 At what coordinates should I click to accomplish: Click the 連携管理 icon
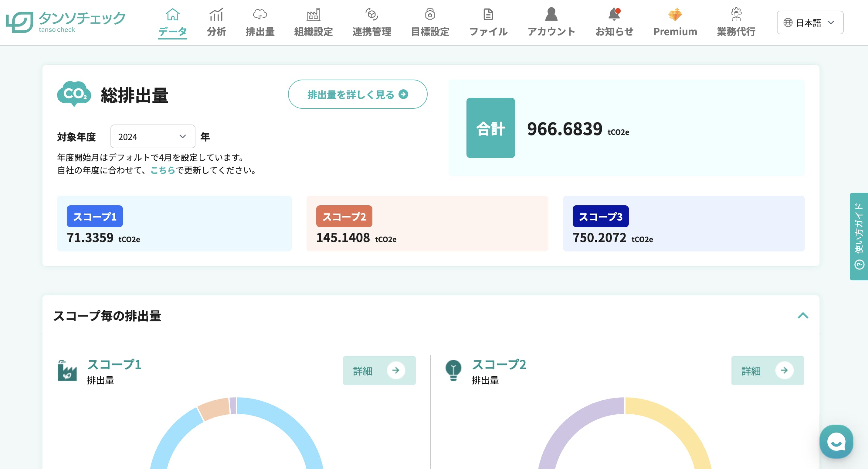pyautogui.click(x=372, y=15)
